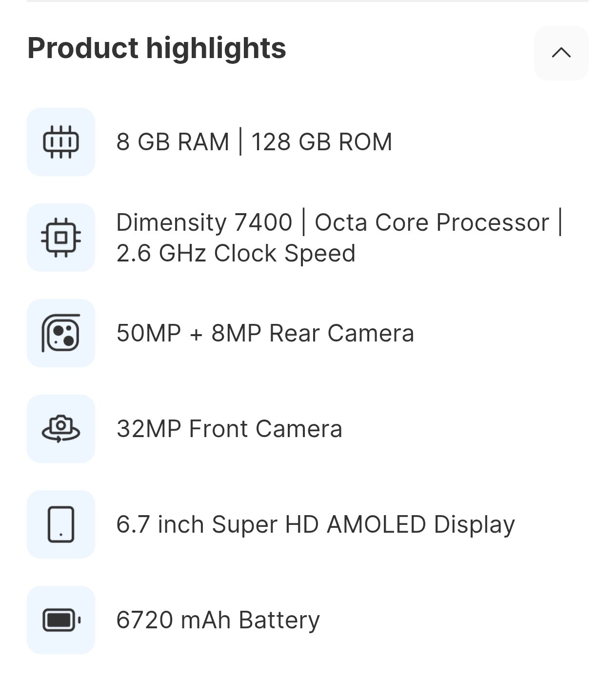616x681 pixels.
Task: Click the processor CPU icon
Action: point(61,238)
